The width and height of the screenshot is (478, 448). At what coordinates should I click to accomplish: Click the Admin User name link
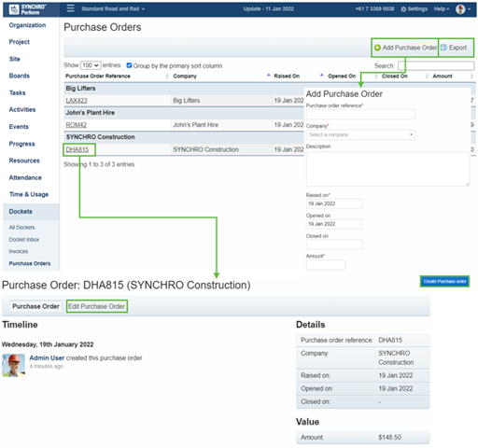tap(47, 358)
